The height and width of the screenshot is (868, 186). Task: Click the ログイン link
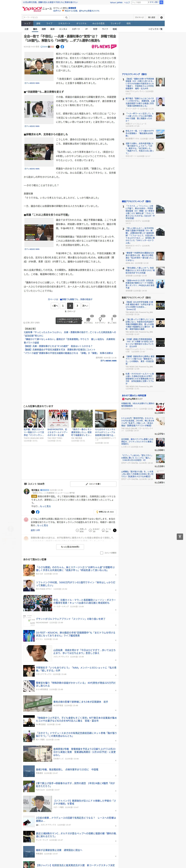(57, 11)
